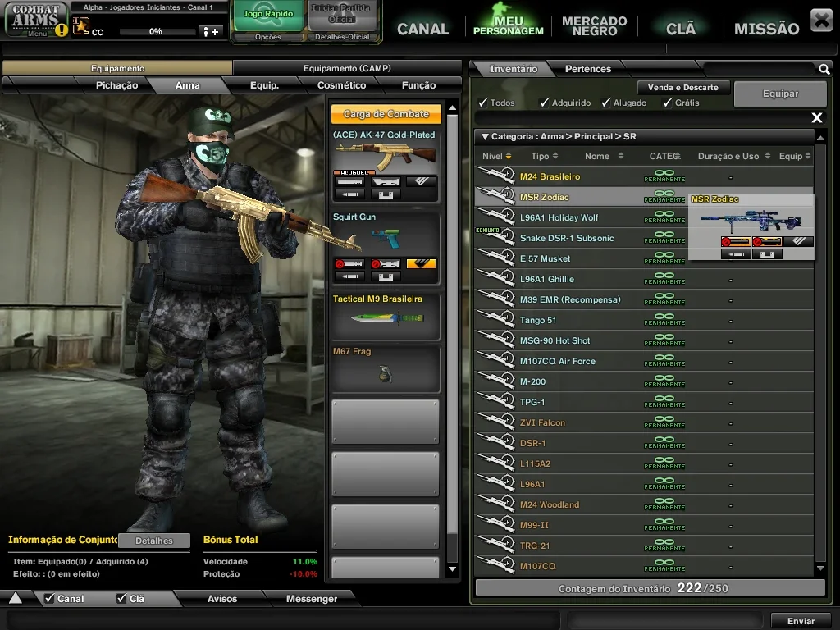Screen dimensions: 840x630
Task: Open the MISSÃO section
Action: (766, 29)
